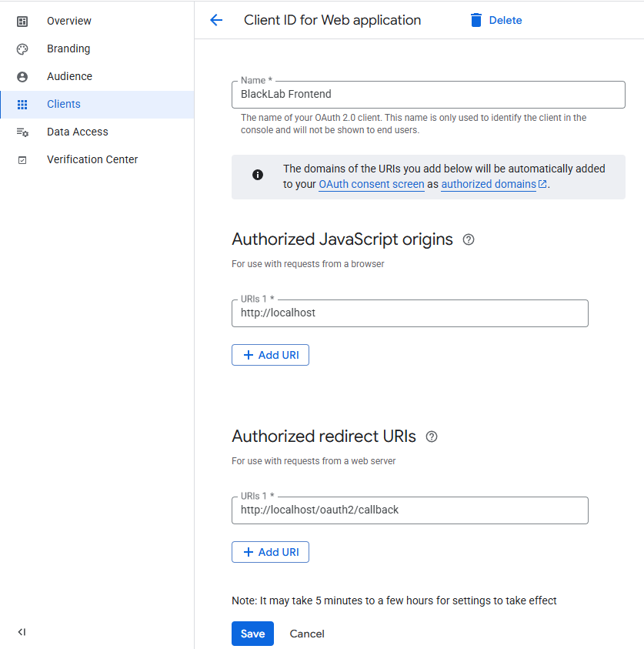The height and width of the screenshot is (649, 644).
Task: Cancel editing the client
Action: (x=307, y=634)
